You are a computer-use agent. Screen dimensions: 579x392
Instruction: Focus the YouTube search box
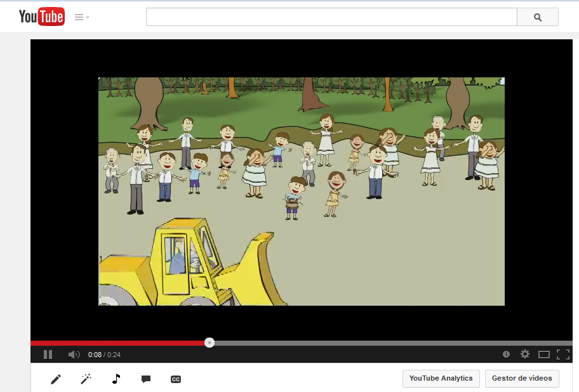click(331, 17)
